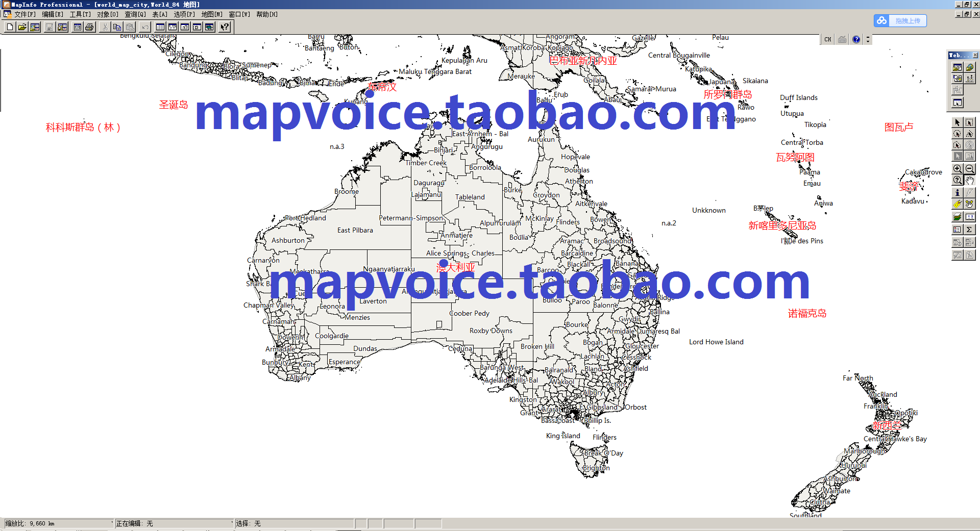980x531 pixels.
Task: Click the New Table toolbar icon
Action: point(10,27)
